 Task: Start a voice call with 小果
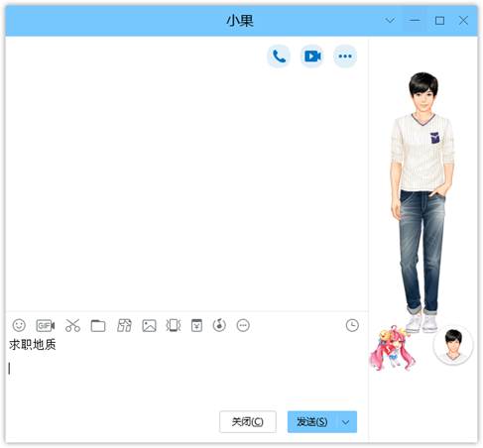pos(279,56)
